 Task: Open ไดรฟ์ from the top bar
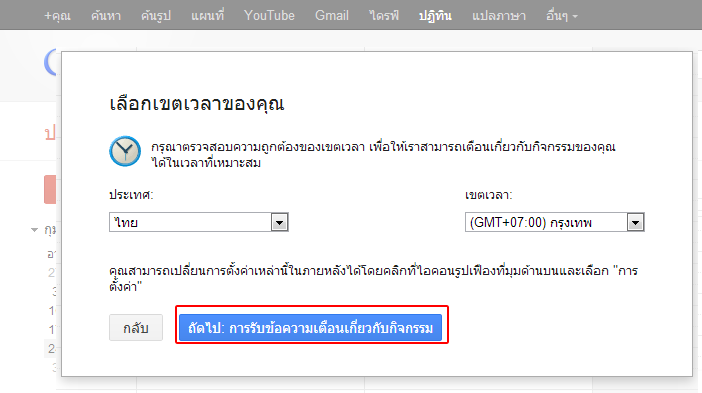384,16
